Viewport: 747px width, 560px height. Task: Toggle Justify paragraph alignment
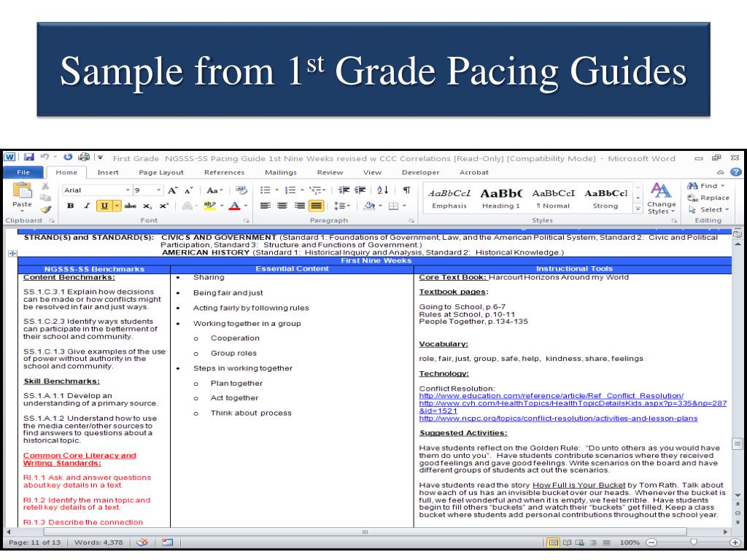click(316, 206)
